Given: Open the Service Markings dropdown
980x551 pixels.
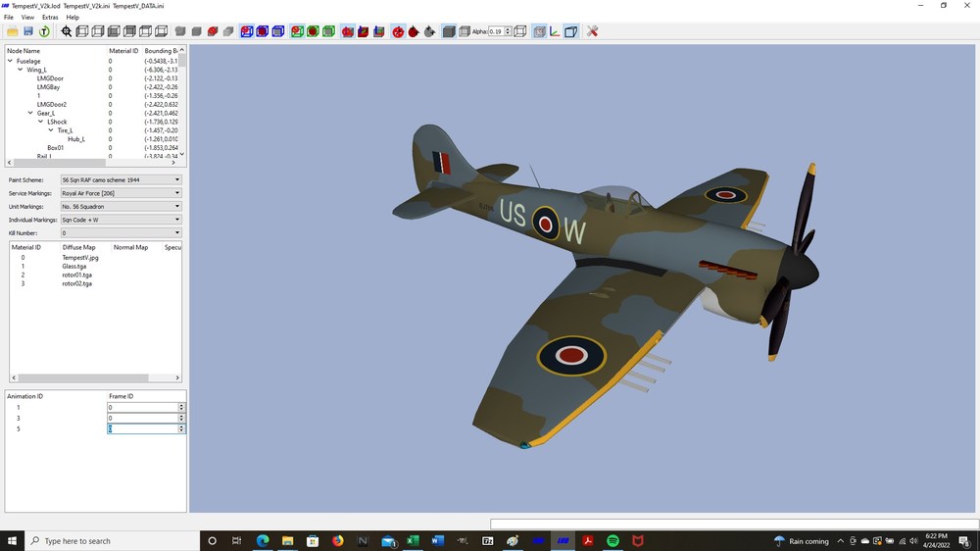Looking at the screenshot, I should [x=122, y=193].
